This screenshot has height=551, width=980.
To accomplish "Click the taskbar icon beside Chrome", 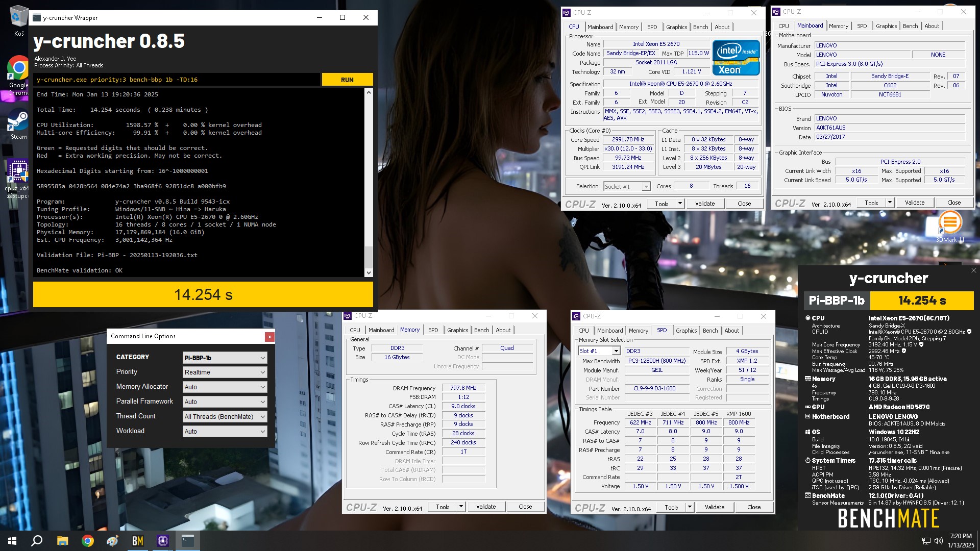I will [113, 541].
